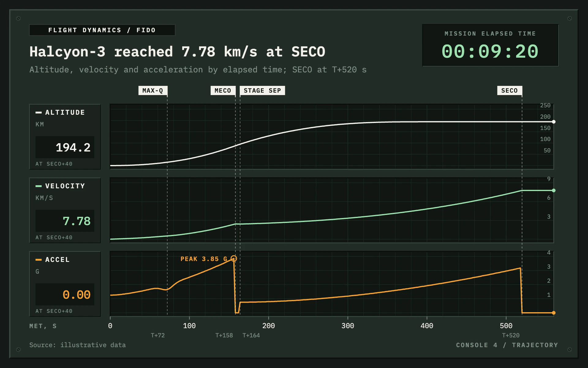Click the T+520 time label

pos(511,335)
